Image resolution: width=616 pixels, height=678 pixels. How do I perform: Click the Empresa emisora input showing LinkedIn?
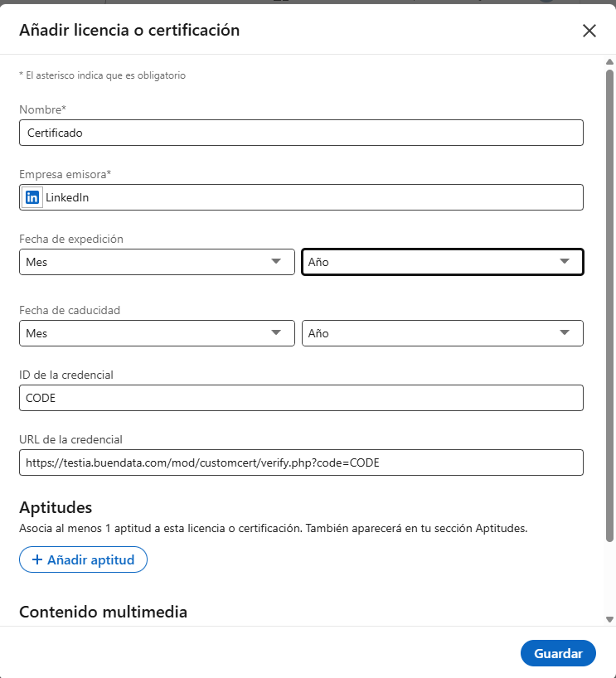tap(301, 197)
